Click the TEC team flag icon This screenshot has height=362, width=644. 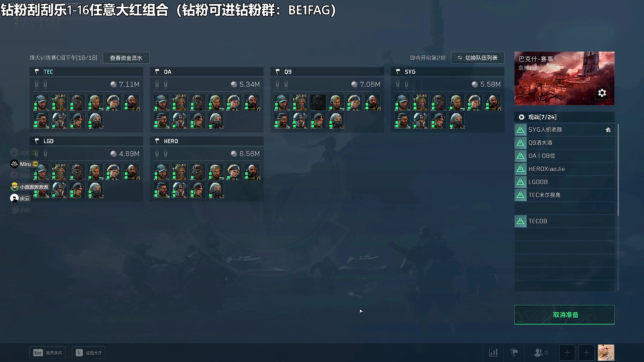(x=37, y=72)
